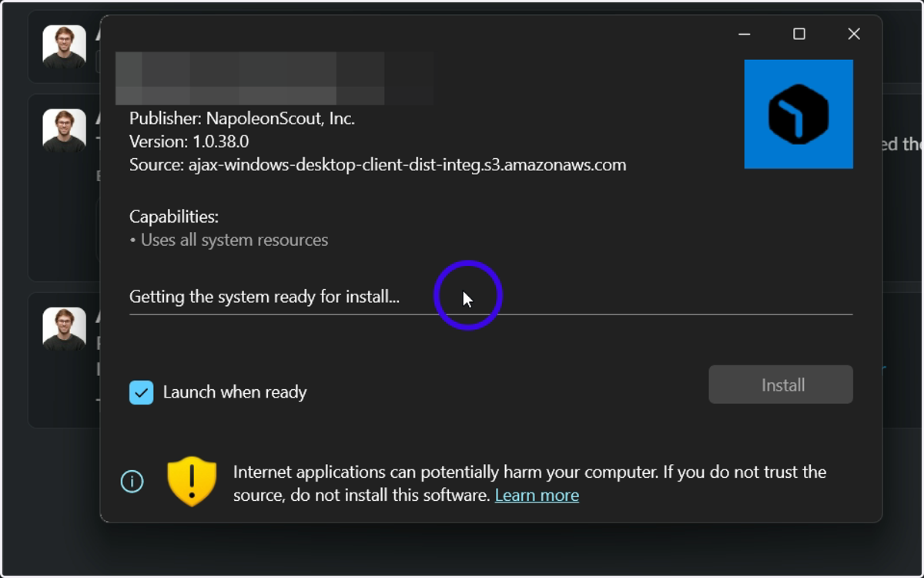Click the Source amazonaws.com URL text
Image resolution: width=924 pixels, height=578 pixels.
point(378,165)
